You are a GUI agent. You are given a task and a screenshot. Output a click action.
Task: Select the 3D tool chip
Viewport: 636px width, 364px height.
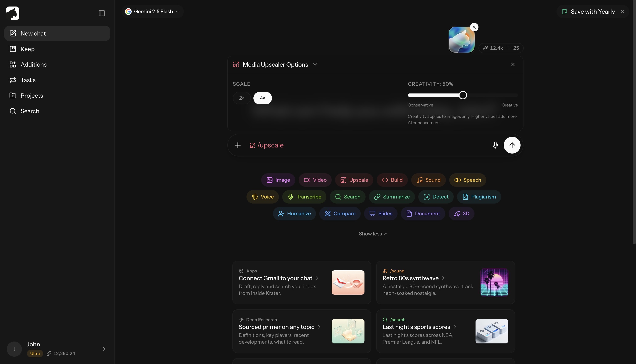click(461, 213)
